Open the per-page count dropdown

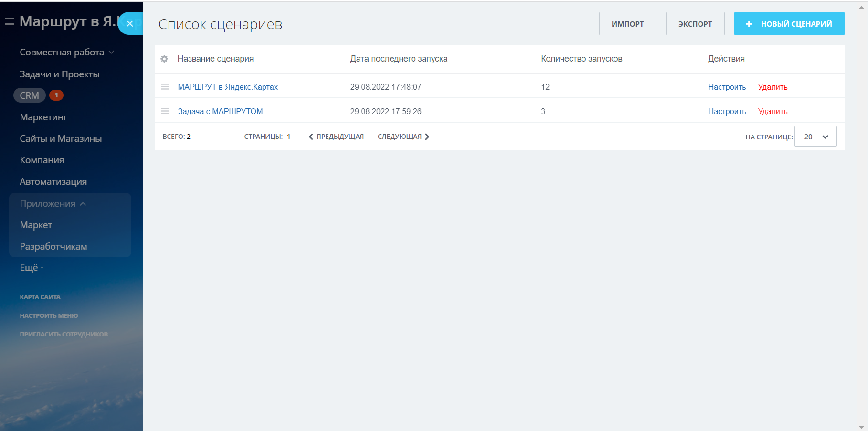tap(815, 137)
